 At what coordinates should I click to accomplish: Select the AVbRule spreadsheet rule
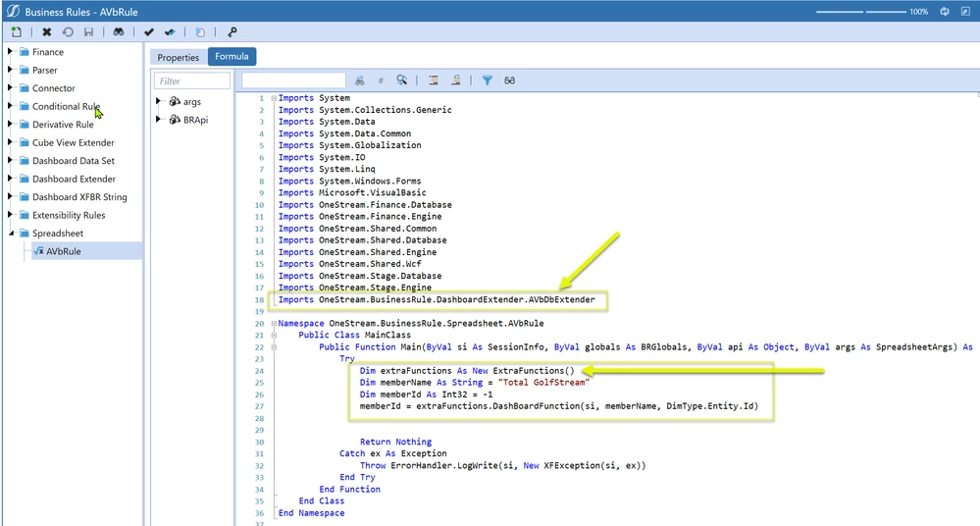64,251
